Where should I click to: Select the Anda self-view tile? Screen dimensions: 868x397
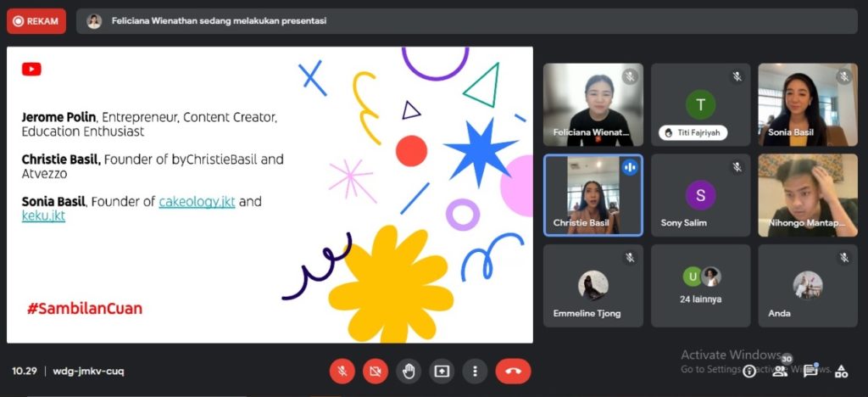tap(808, 286)
